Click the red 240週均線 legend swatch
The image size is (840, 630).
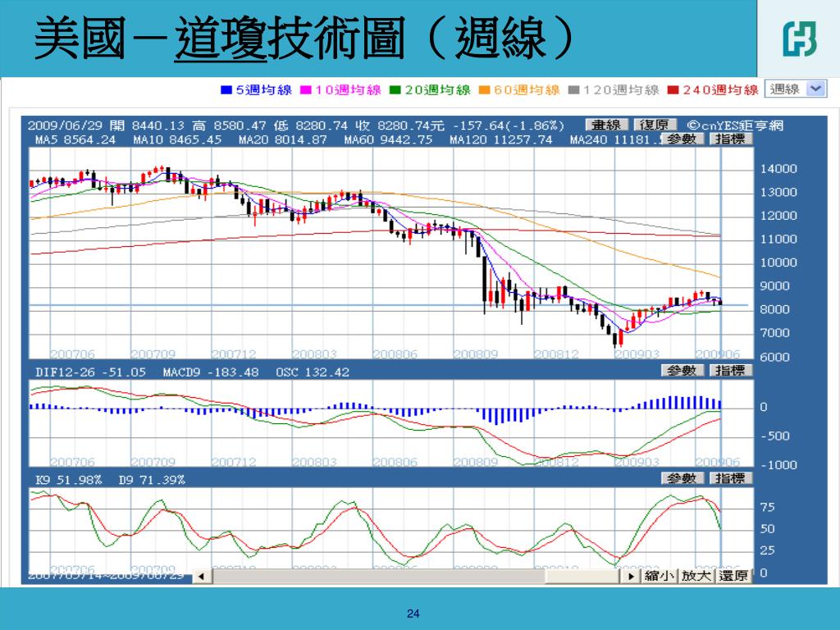point(673,90)
